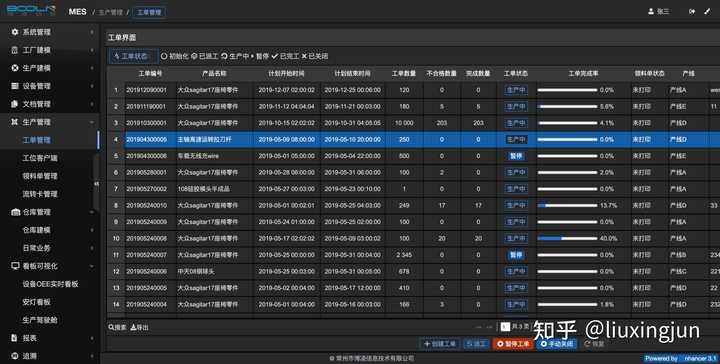Viewport: 720px width, 364px height.
Task: Click product name 车载无线充wire
Action: pyautogui.click(x=198, y=156)
